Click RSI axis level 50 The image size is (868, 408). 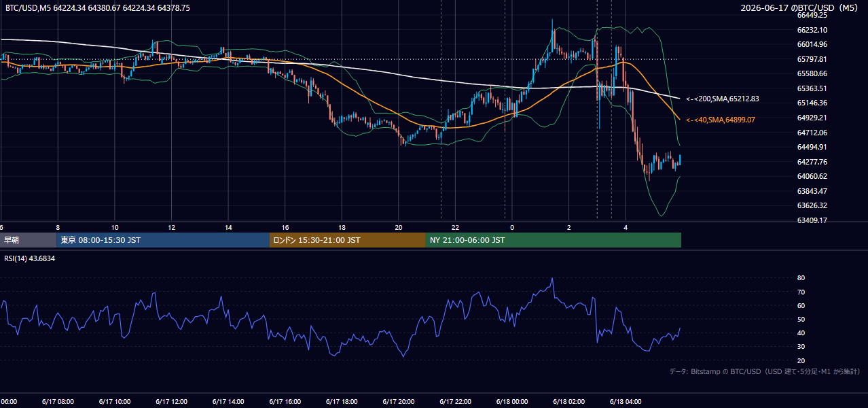pyautogui.click(x=801, y=319)
